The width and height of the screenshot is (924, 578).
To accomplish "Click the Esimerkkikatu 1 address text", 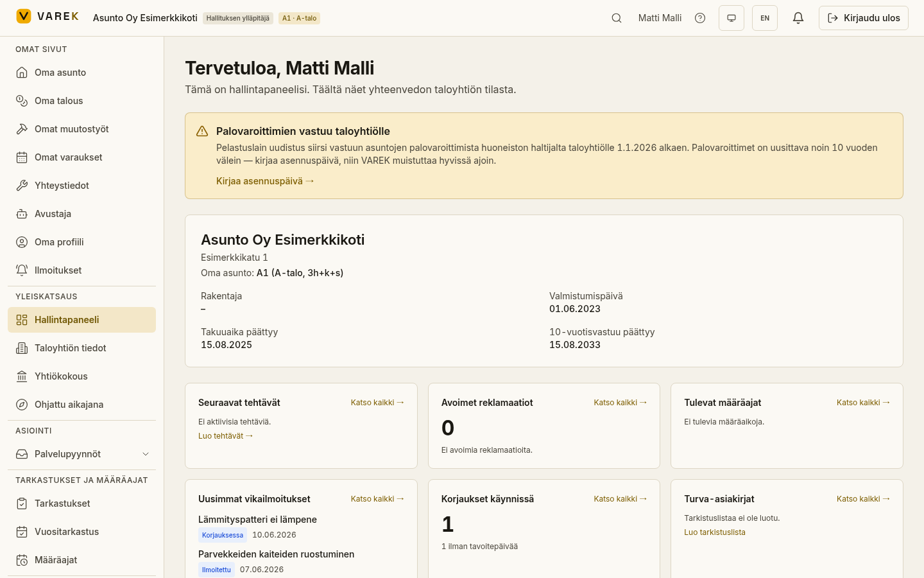I will (234, 258).
